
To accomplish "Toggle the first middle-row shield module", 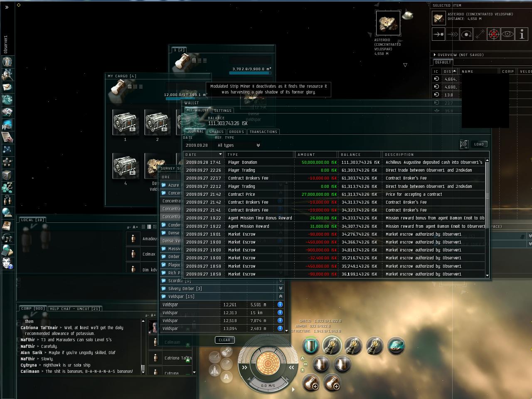I will tap(321, 364).
